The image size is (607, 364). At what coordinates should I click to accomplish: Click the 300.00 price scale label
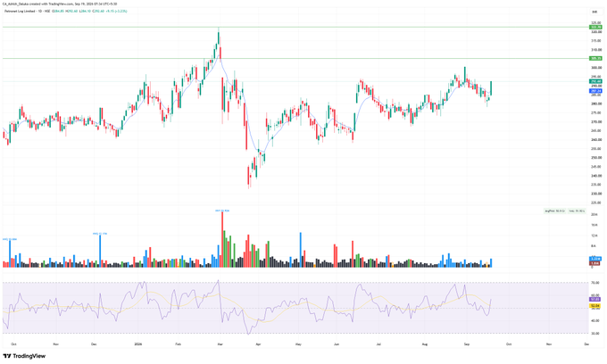[596, 68]
